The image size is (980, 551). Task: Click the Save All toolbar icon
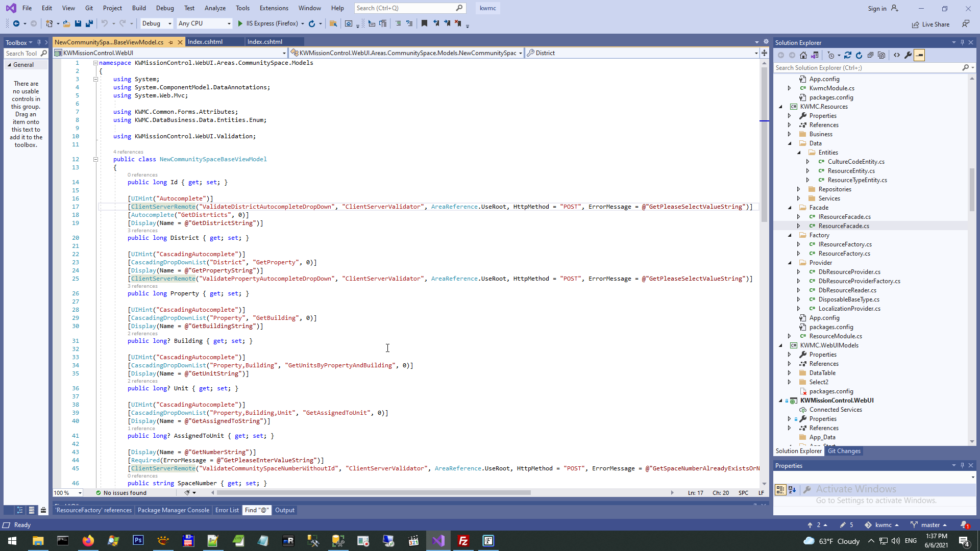pyautogui.click(x=89, y=23)
